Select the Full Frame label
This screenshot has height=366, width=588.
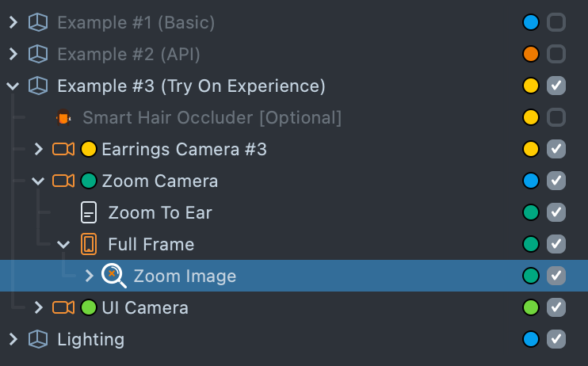[x=151, y=244]
